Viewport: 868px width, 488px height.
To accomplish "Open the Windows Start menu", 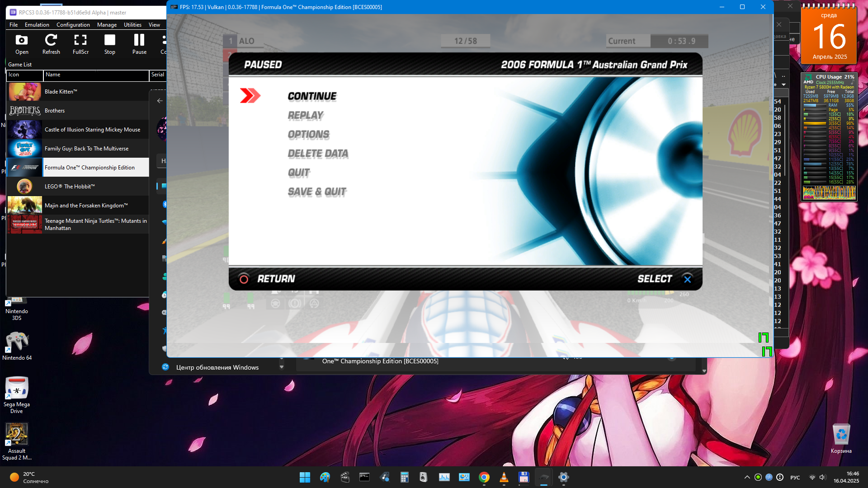I will tap(305, 477).
